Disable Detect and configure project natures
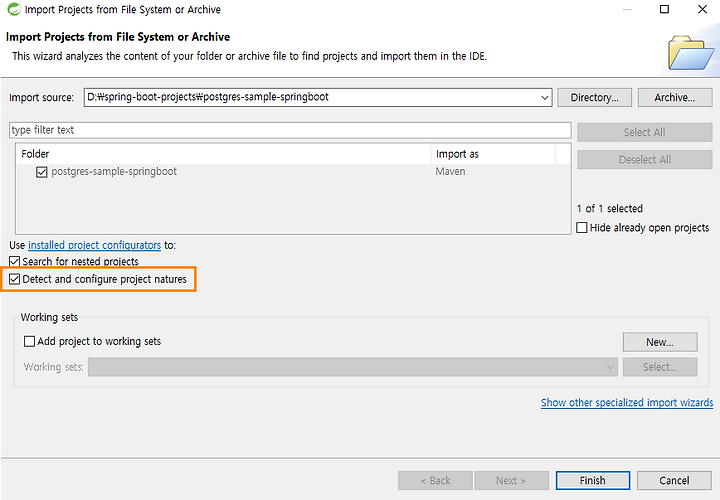This screenshot has height=500, width=720. (15, 279)
